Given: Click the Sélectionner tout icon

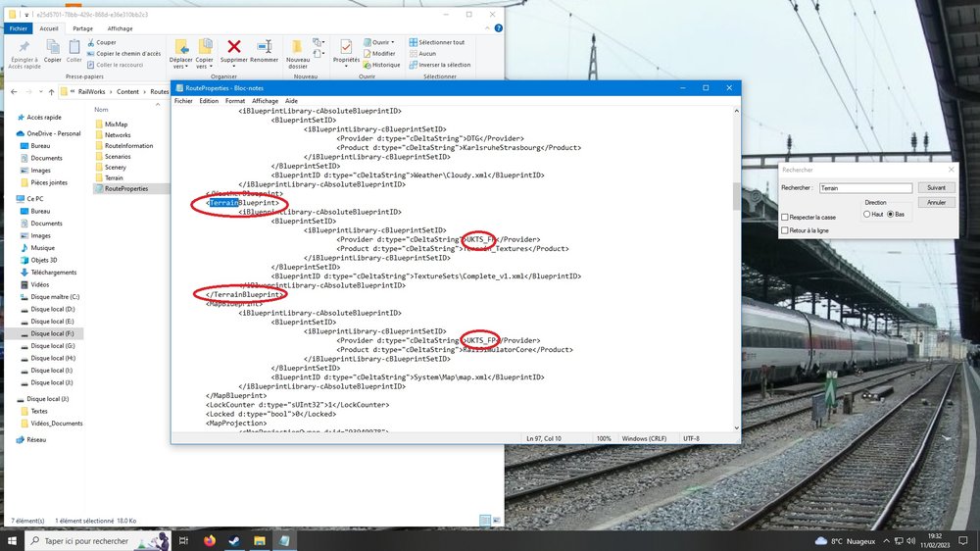Looking at the screenshot, I should point(413,42).
